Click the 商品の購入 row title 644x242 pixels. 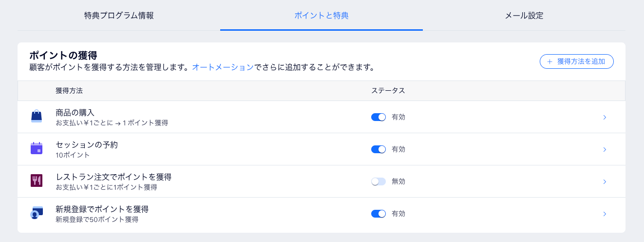[x=75, y=112]
